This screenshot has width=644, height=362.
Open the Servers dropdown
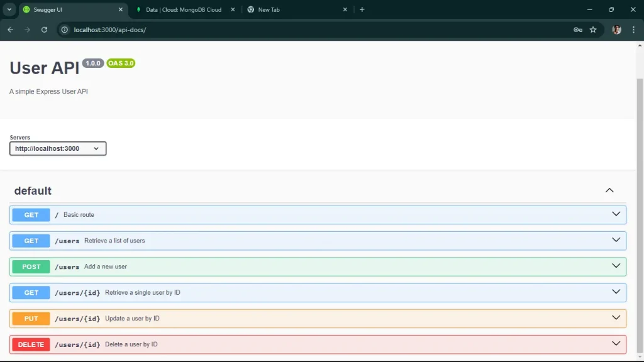57,148
